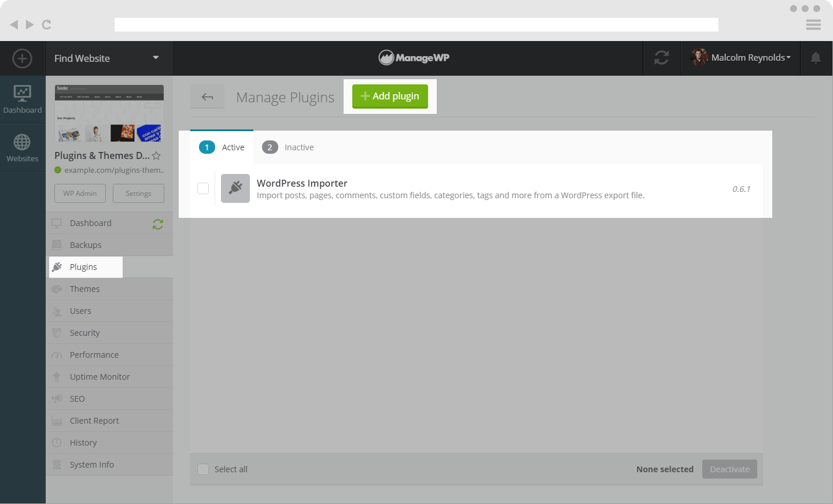Open Security in site menu
This screenshot has width=833, height=504.
tap(109, 333)
